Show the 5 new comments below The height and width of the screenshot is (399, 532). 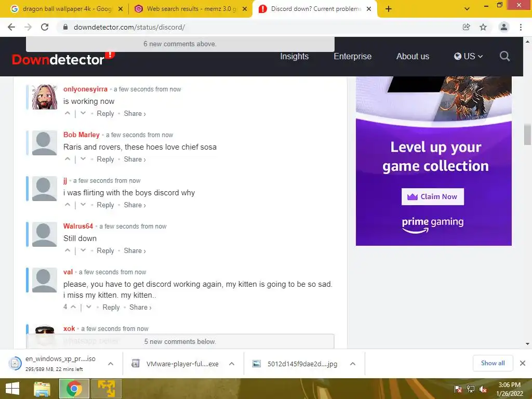[x=180, y=341]
